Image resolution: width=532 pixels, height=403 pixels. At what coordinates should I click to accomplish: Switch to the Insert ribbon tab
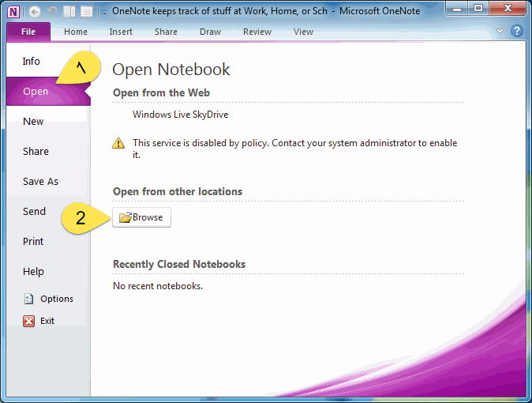(x=121, y=32)
